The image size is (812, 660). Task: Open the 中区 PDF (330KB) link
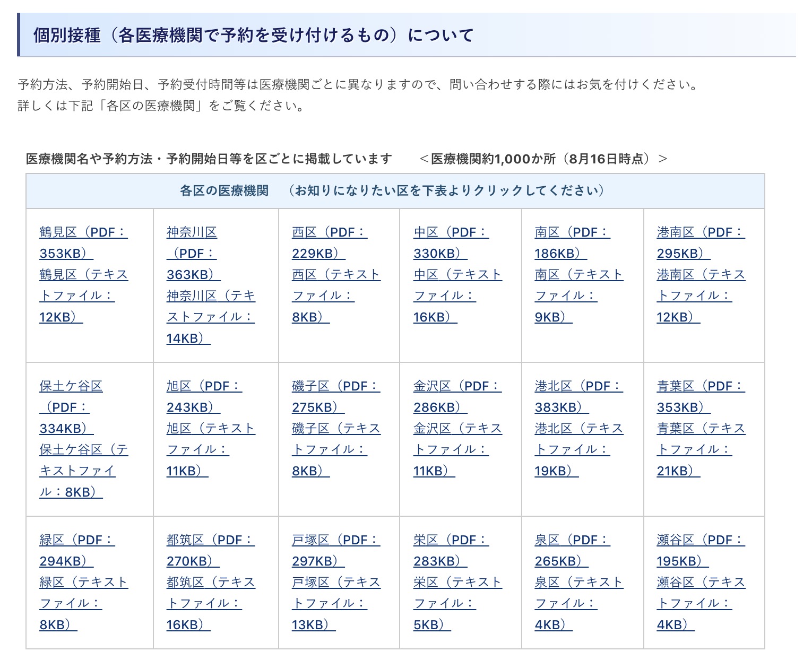pos(451,243)
